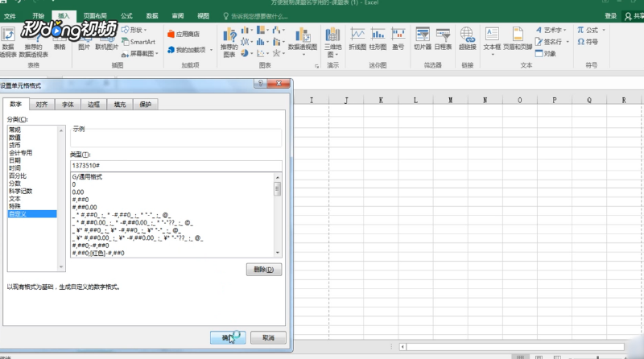Viewport: 644px width, 359px height.
Task: Insert a symbol (符号)
Action: 588,42
